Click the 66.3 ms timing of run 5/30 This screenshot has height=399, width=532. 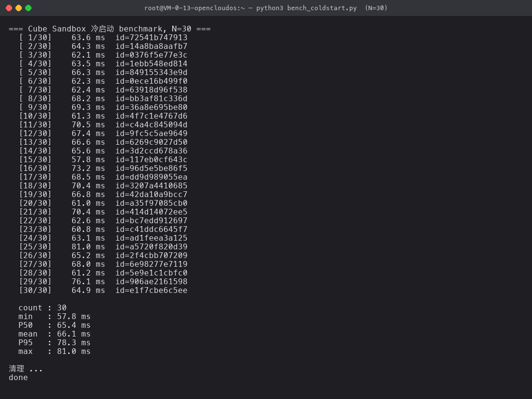click(88, 72)
